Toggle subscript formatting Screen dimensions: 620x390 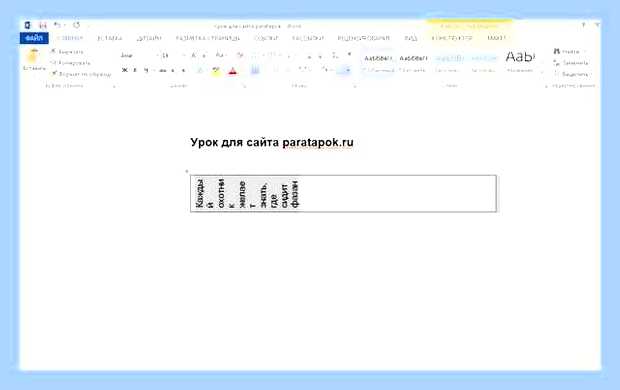pos(173,70)
